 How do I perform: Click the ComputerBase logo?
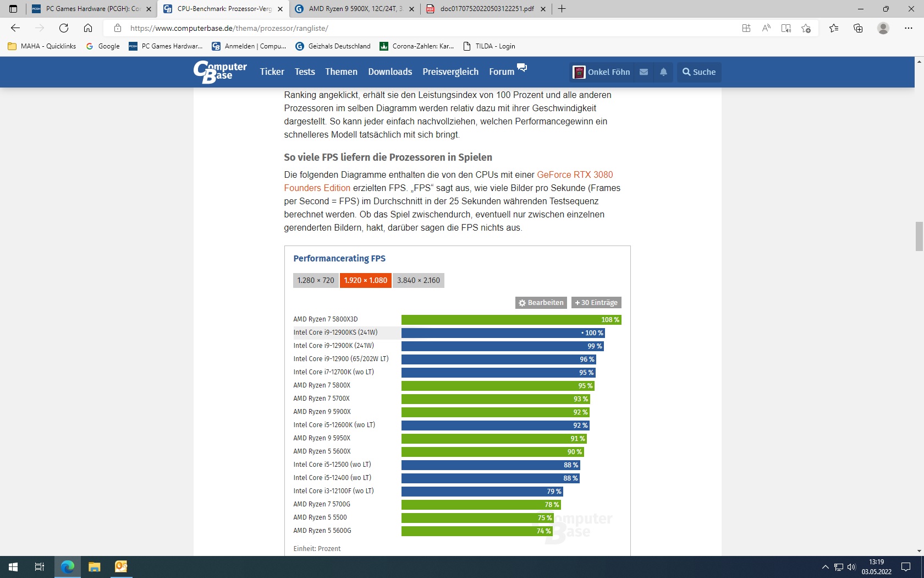pyautogui.click(x=220, y=72)
